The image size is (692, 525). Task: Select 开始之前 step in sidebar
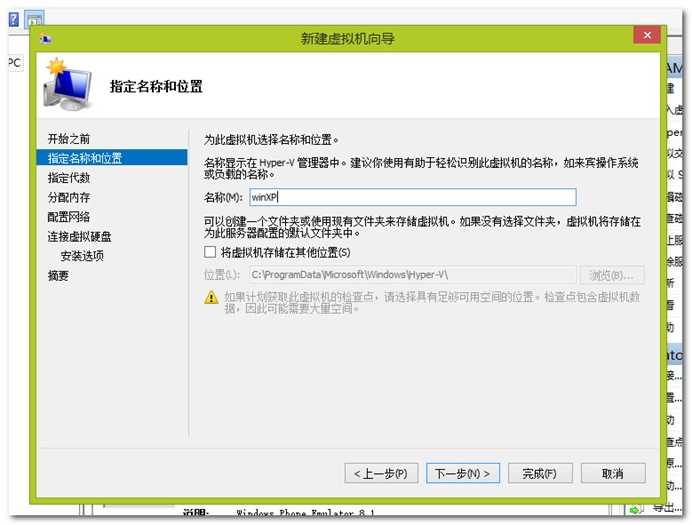tap(69, 139)
